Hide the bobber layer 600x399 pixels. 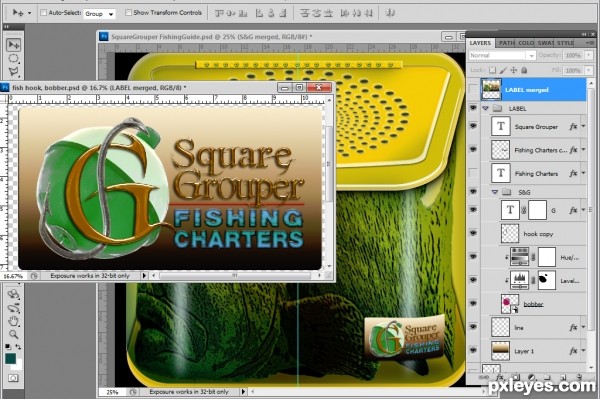(x=474, y=303)
